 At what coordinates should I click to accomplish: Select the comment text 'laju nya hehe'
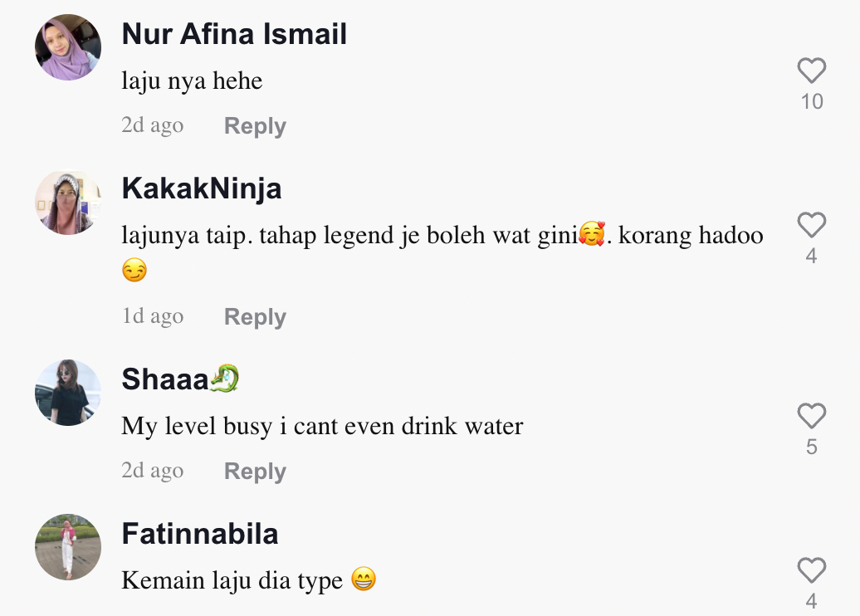(x=192, y=81)
